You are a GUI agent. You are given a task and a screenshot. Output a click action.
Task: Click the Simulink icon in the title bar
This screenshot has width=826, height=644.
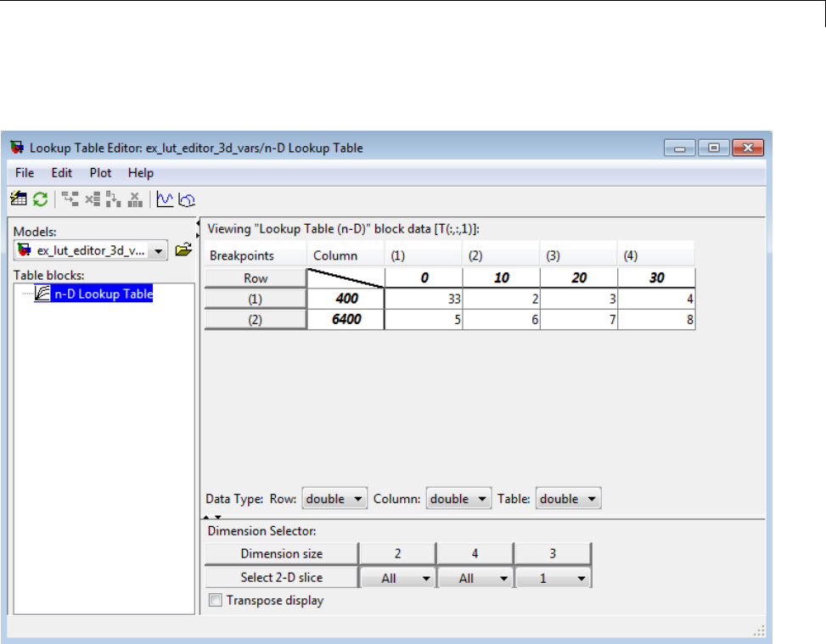(x=17, y=148)
